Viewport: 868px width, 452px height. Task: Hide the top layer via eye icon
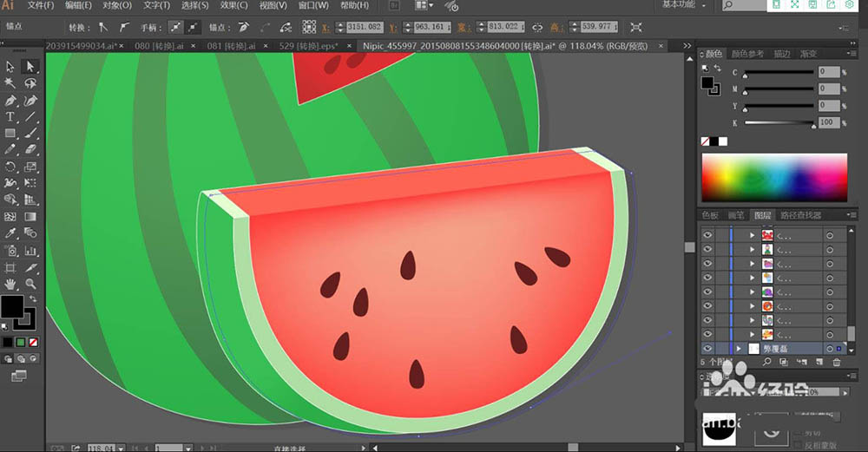coord(707,235)
